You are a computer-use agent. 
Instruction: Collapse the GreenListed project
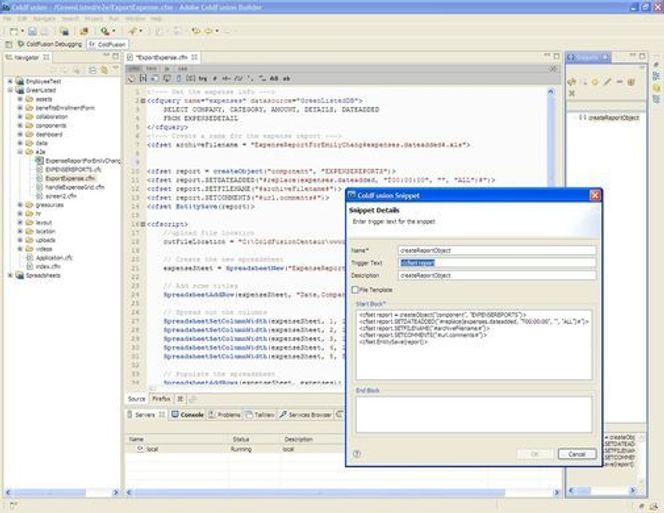10,90
